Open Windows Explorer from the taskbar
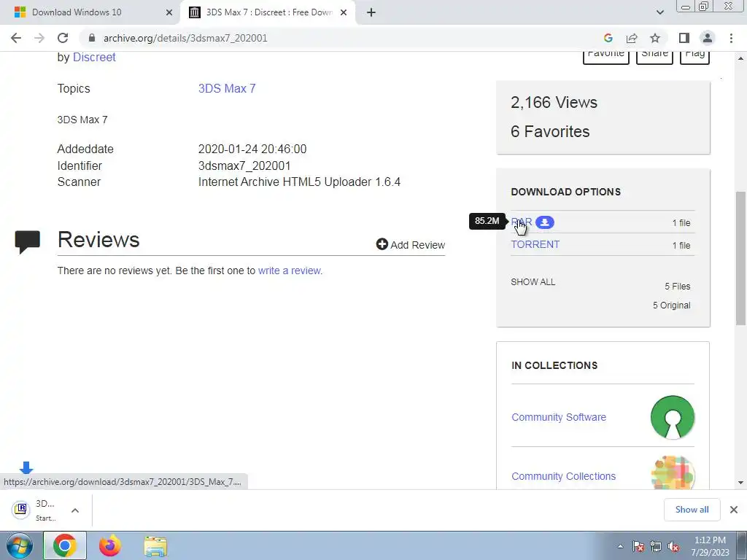Viewport: 747px width, 560px height. pyautogui.click(x=155, y=546)
